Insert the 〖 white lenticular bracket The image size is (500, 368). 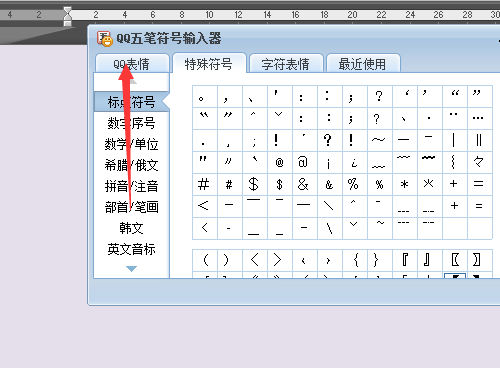point(455,260)
